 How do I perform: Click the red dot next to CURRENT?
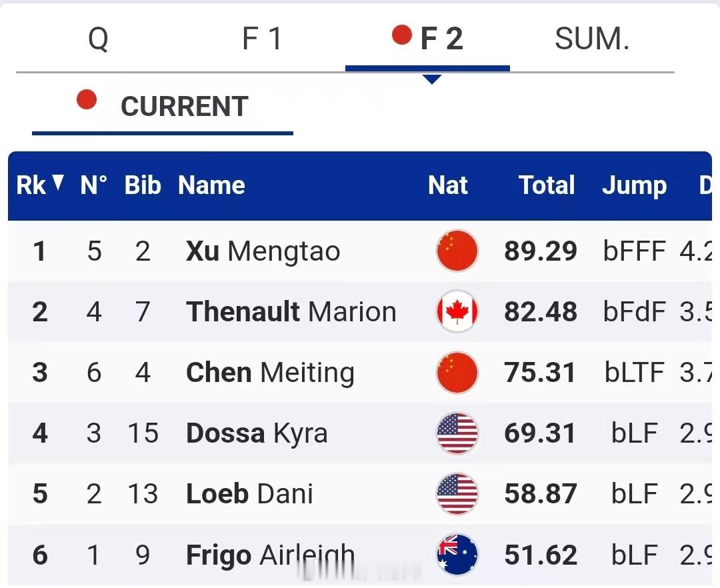(x=87, y=100)
